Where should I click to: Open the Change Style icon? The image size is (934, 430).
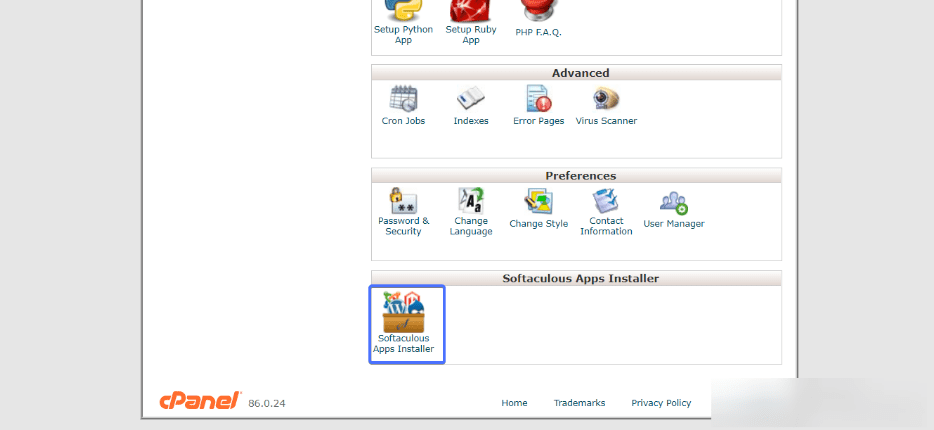(x=538, y=202)
